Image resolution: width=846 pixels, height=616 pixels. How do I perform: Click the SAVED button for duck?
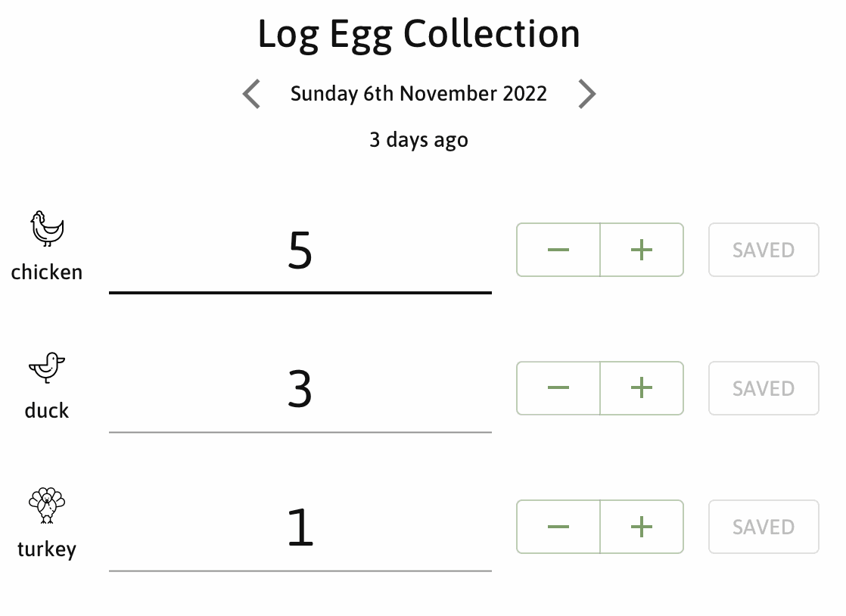tap(764, 388)
